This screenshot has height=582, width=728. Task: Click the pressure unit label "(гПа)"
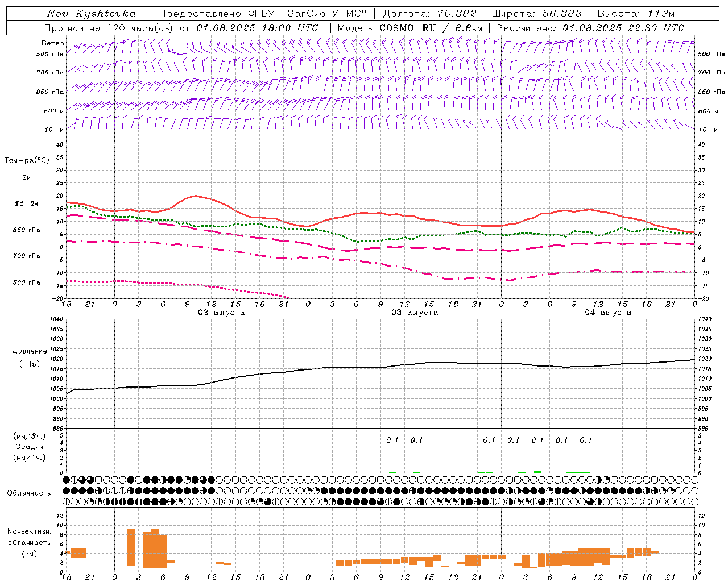point(29,364)
